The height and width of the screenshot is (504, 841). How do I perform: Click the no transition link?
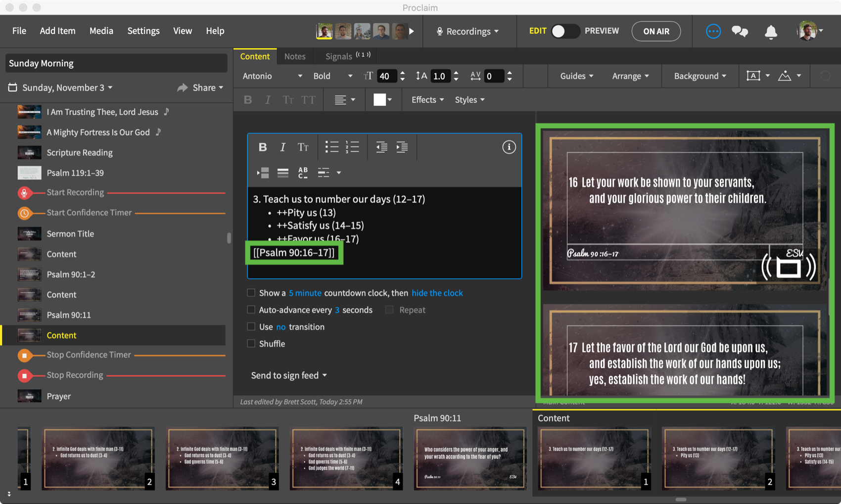tap(280, 326)
